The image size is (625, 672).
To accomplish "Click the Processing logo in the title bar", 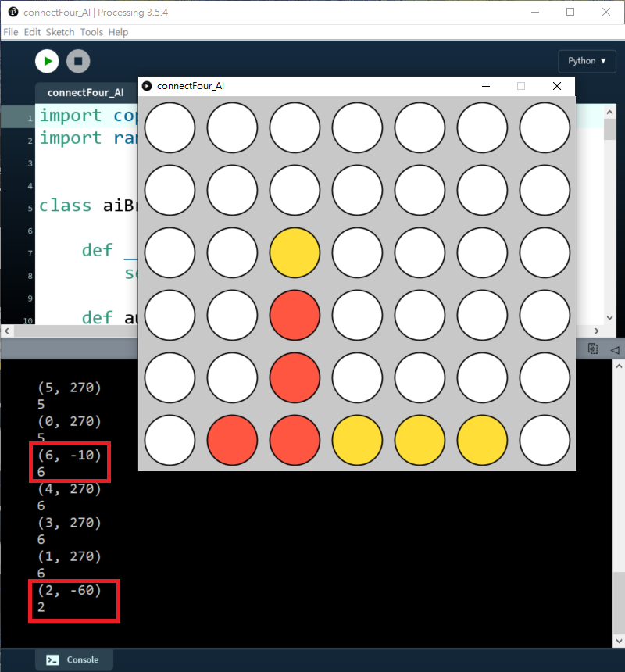I will (12, 13).
